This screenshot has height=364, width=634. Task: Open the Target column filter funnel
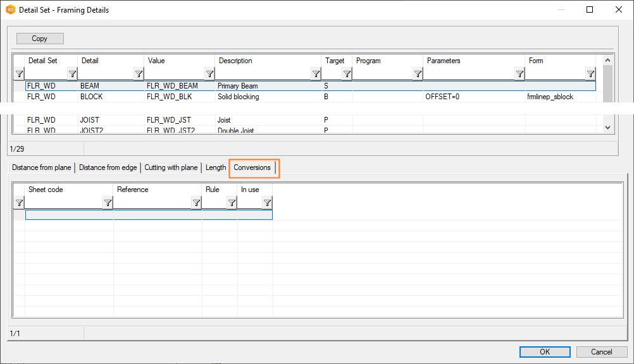pos(347,74)
